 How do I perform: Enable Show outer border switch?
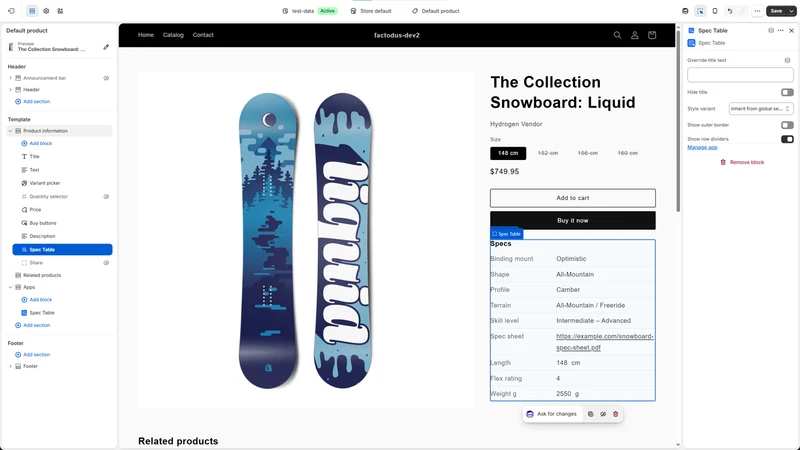click(x=787, y=125)
